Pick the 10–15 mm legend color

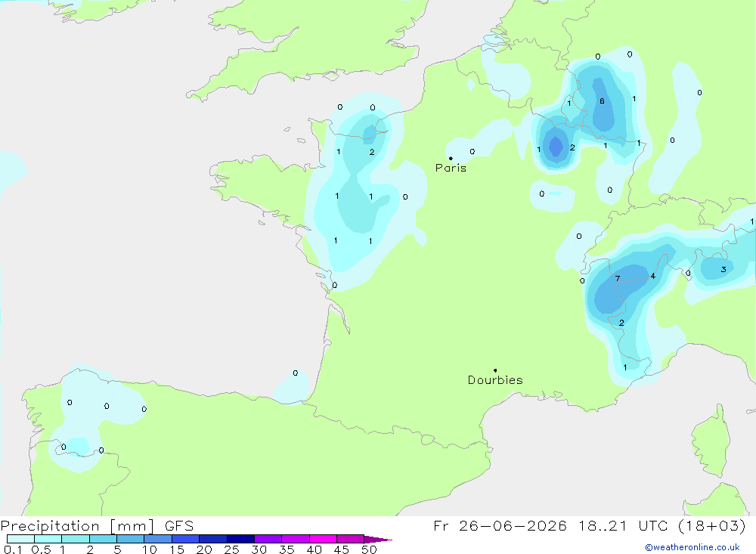[x=158, y=539]
